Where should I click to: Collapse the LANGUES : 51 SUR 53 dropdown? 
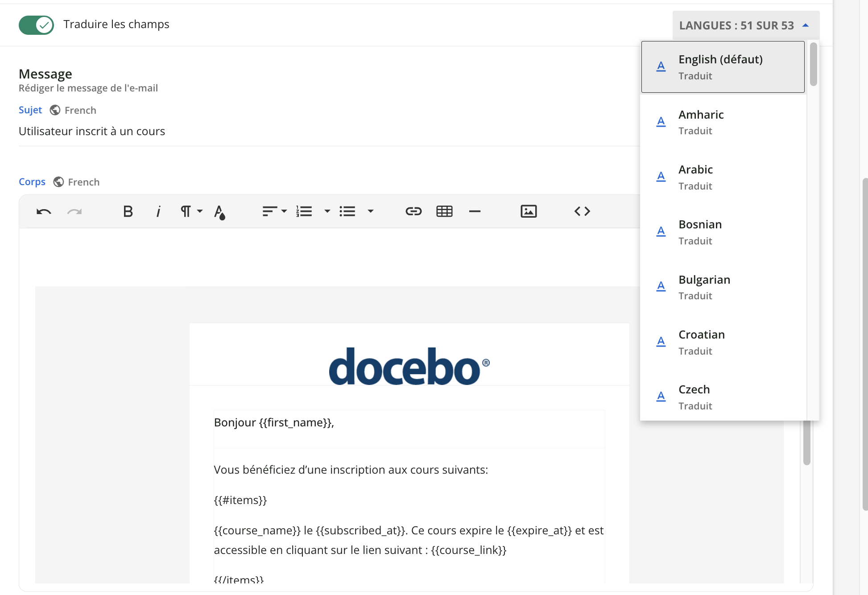(745, 25)
